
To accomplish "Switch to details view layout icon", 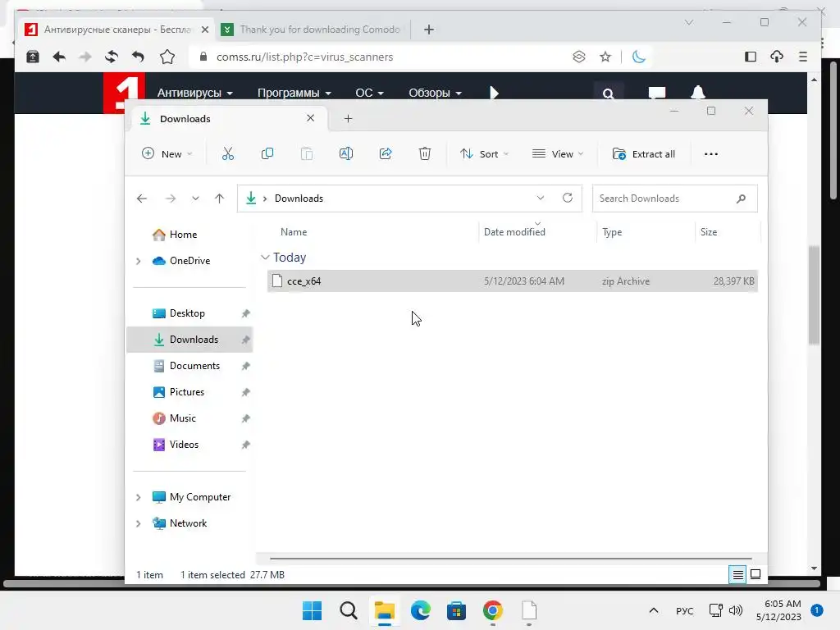I will click(737, 575).
